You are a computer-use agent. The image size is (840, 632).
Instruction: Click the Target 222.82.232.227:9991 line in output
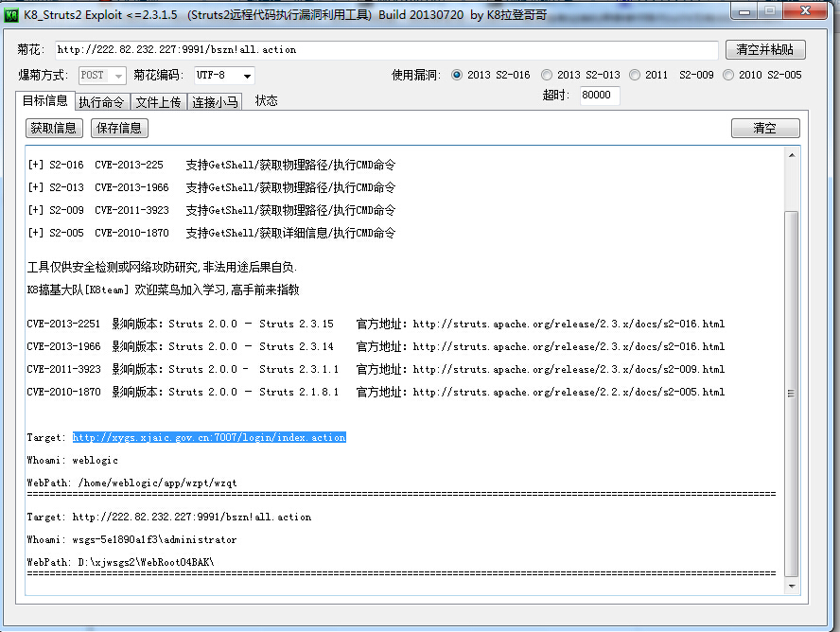click(x=169, y=517)
